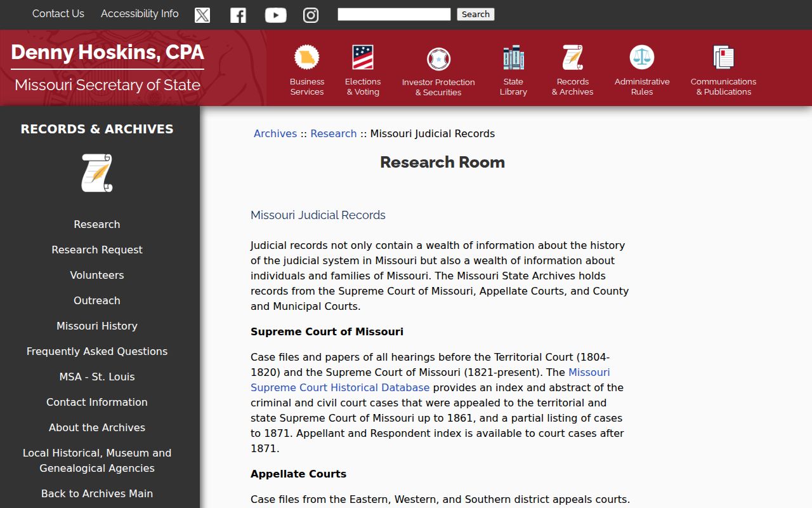Click the Search button

point(476,14)
